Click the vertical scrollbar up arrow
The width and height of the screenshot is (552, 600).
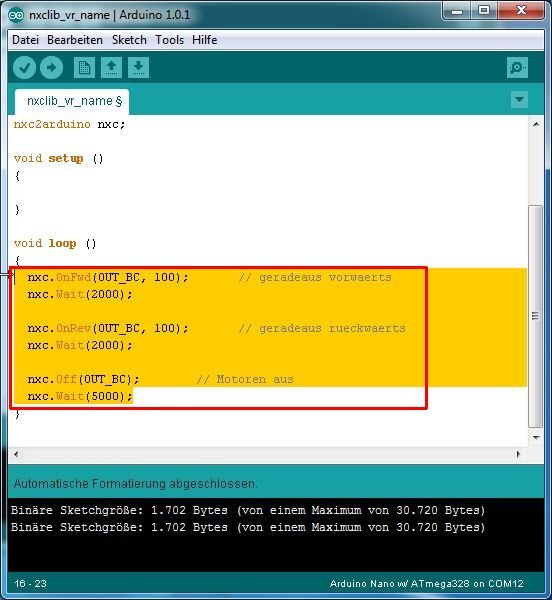tap(536, 124)
